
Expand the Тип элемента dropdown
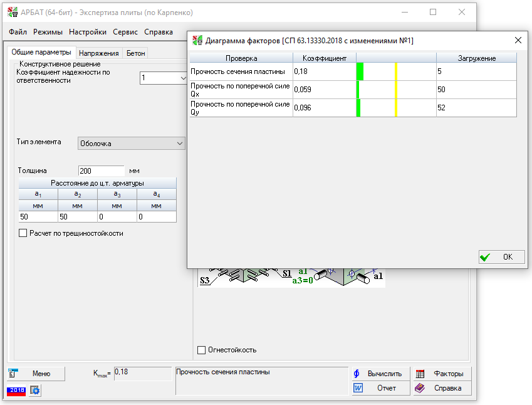pos(179,143)
